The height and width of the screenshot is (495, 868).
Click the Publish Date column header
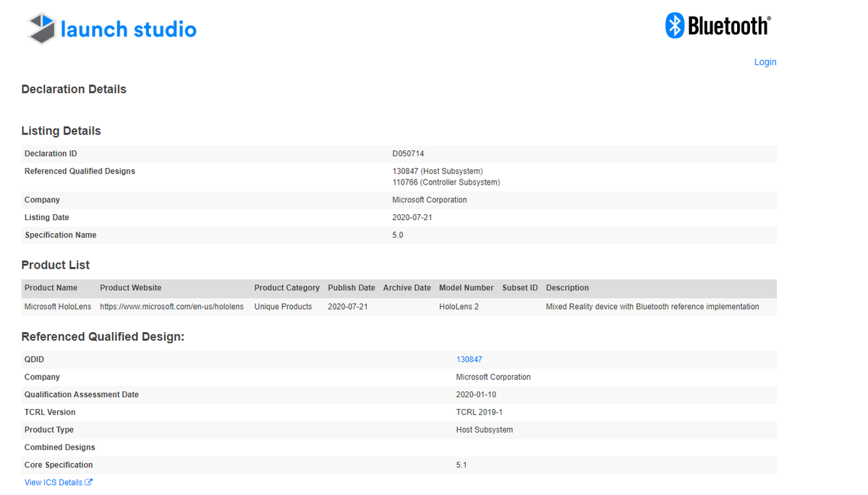coord(352,288)
